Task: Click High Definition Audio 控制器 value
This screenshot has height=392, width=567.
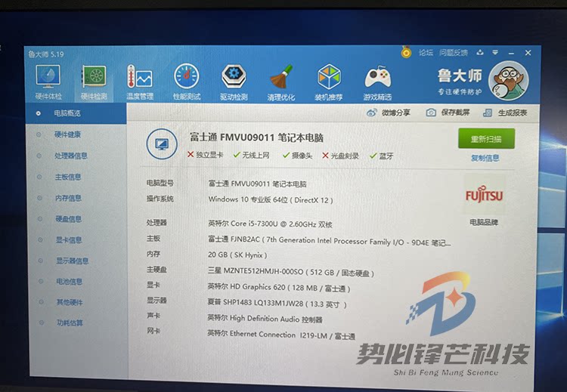Action: (x=265, y=319)
